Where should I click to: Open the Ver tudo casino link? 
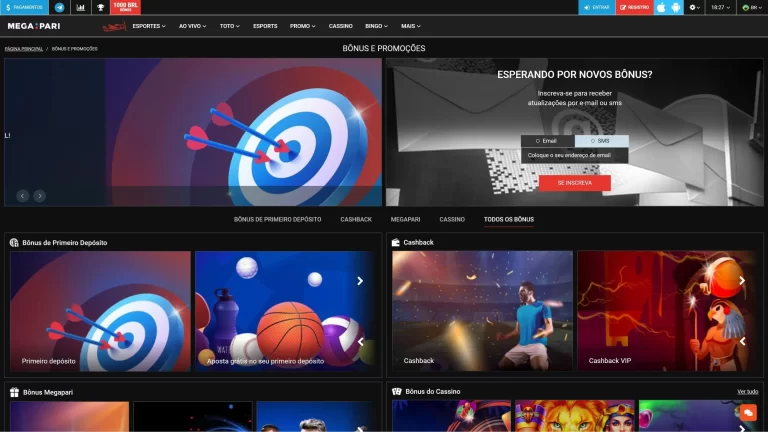pyautogui.click(x=747, y=392)
